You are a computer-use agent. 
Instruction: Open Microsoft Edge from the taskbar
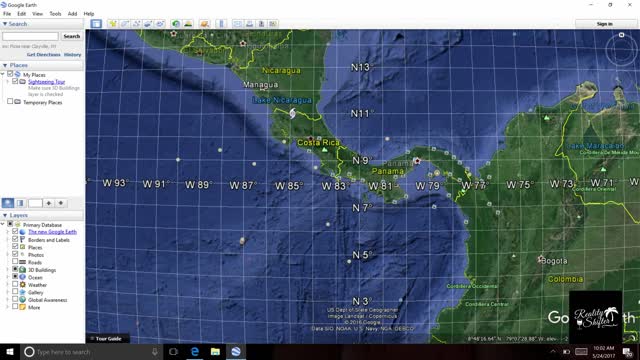point(195,351)
